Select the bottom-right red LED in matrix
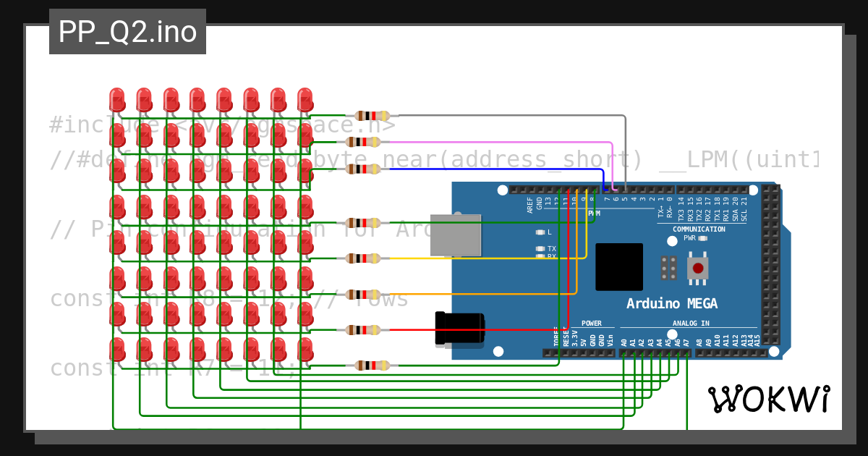 (x=305, y=351)
